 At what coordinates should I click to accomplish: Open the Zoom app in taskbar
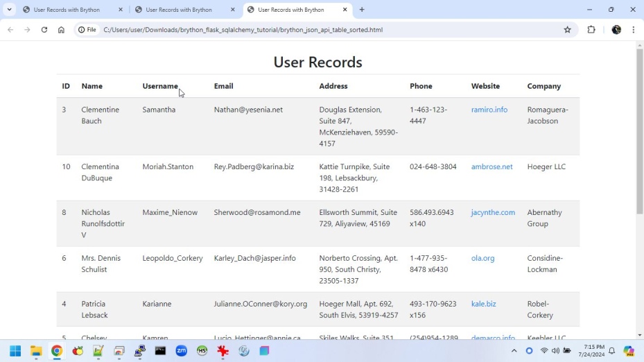[181, 351]
